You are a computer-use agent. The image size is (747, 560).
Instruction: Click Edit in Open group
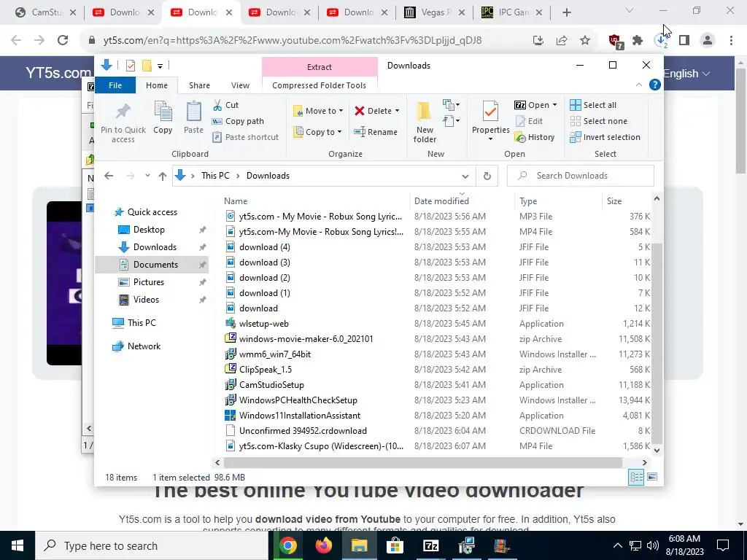(x=529, y=121)
